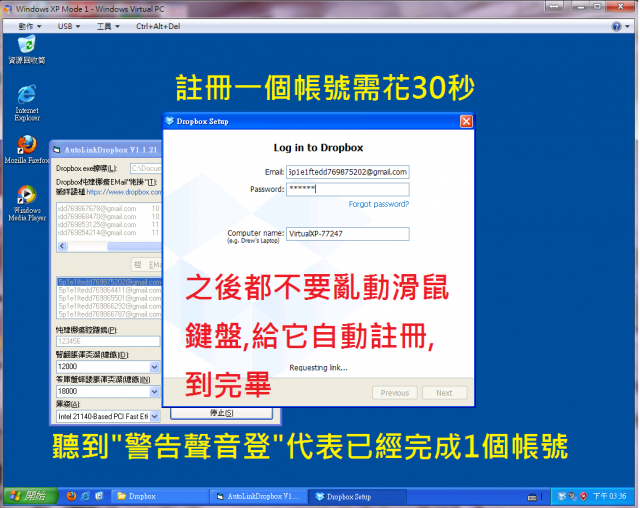640x508 pixels.
Task: Click the left arrow of horizontal scrollbar
Action: pos(62,246)
